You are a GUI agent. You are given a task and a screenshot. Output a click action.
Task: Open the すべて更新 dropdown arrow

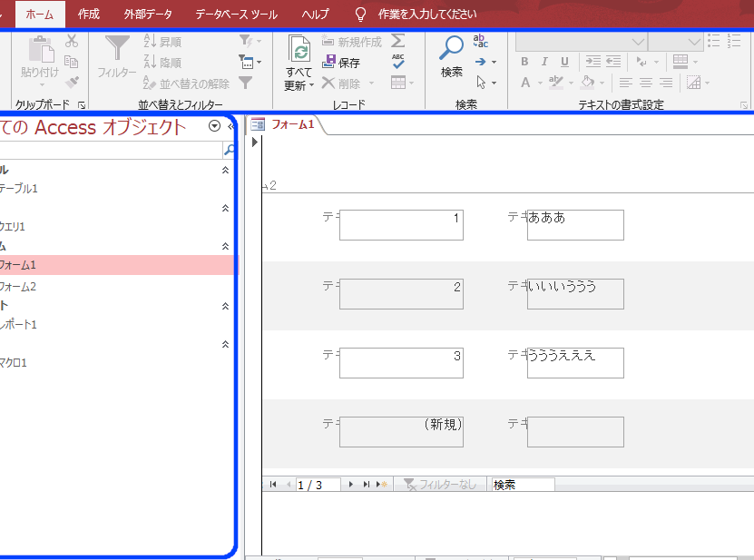coord(311,85)
